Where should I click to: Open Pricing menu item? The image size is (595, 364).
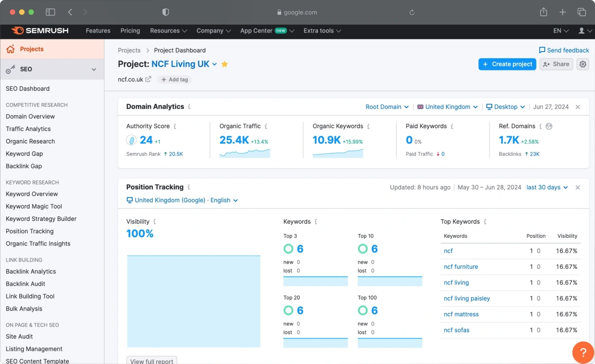130,31
